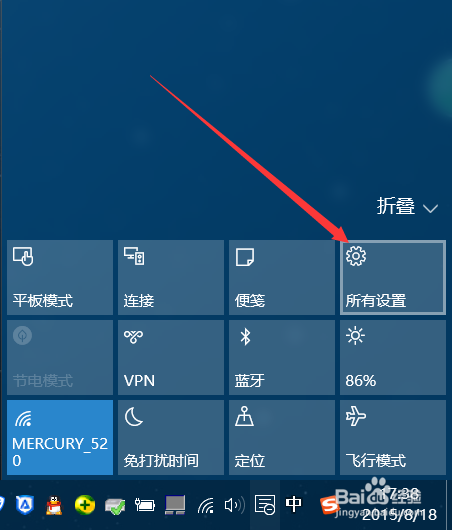
Task: Enable 免打扰时间 quiet hours tile
Action: pyautogui.click(x=171, y=437)
